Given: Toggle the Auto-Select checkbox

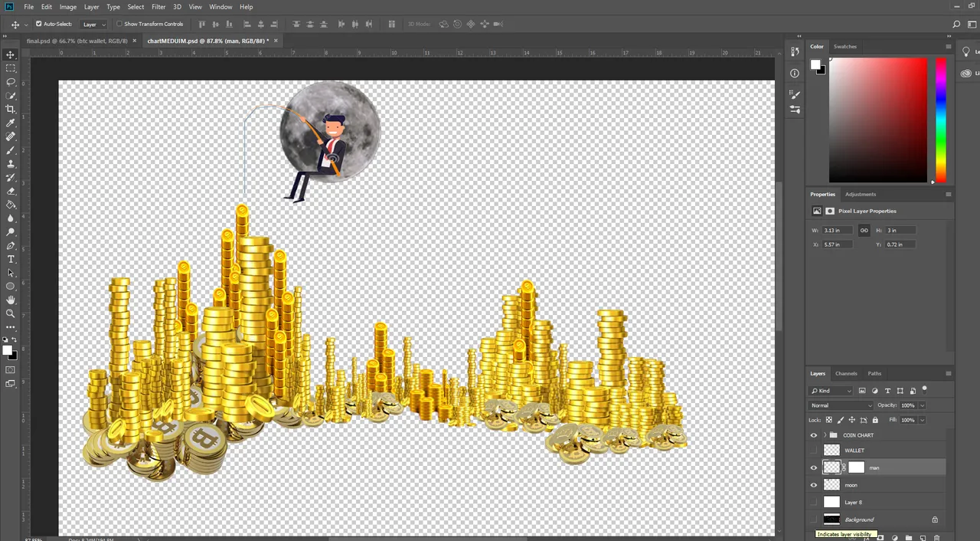Looking at the screenshot, I should 39,24.
